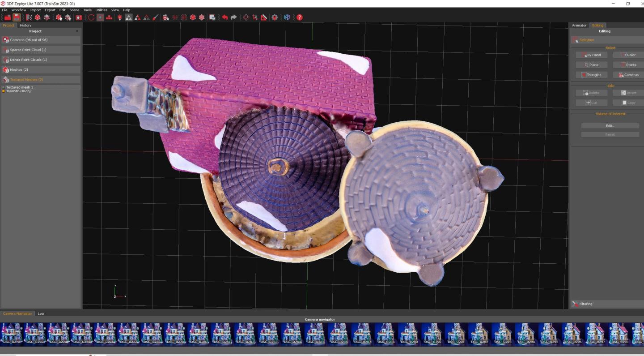Open camera thumbnail DSC_0297

click(595, 334)
